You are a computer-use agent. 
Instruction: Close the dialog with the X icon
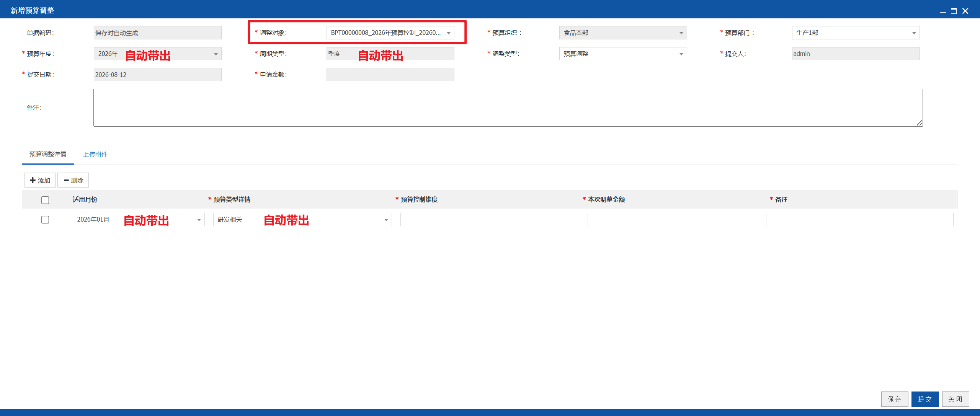965,11
